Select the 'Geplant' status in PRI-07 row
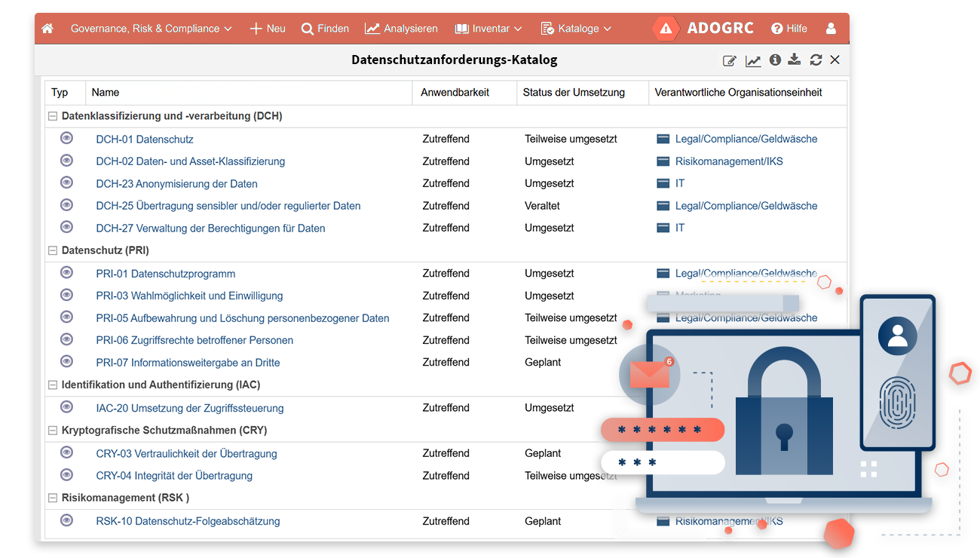 pyautogui.click(x=543, y=362)
